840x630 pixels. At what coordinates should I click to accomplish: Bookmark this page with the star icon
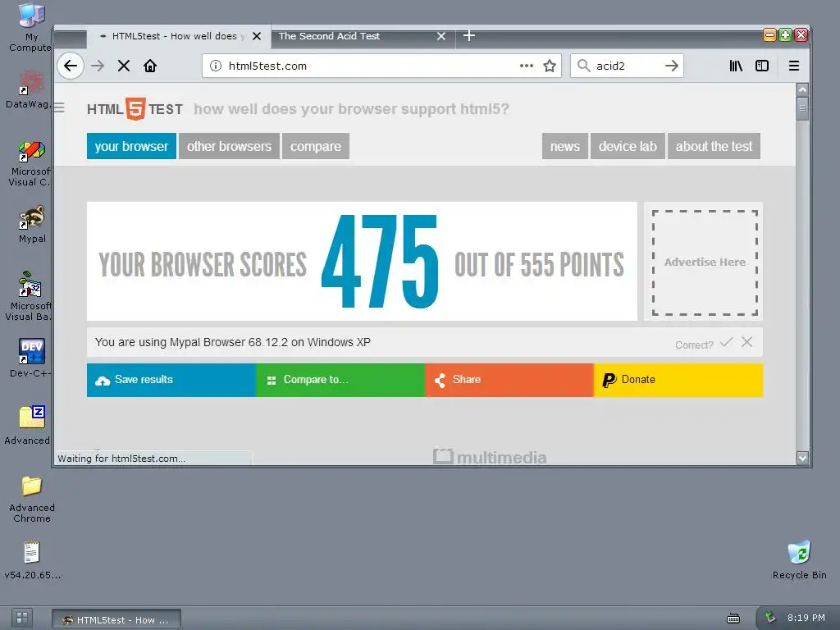pos(549,66)
